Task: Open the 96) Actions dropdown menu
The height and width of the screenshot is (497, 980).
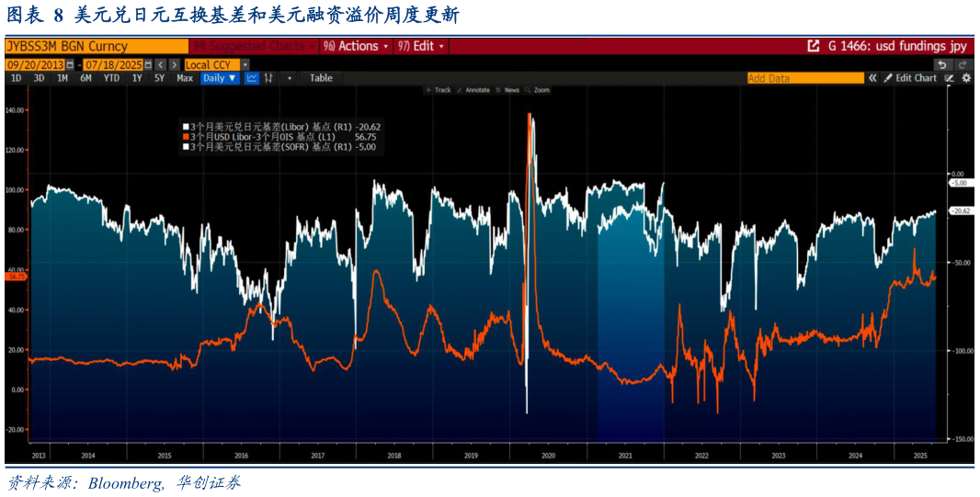Action: coord(357,46)
